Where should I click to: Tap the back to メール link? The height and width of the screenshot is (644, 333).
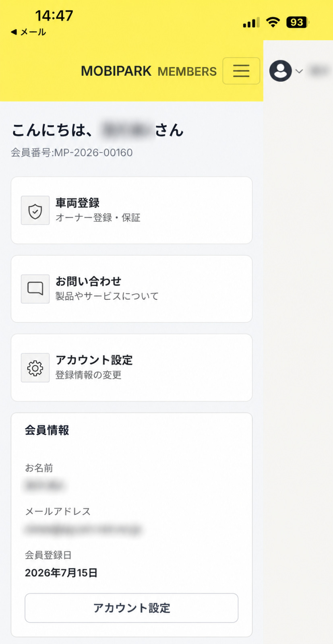coord(28,32)
